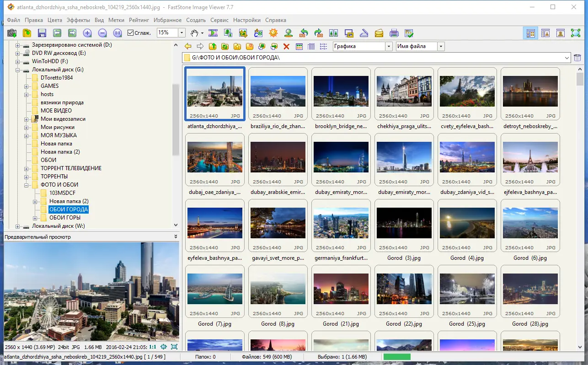Select the brooklyn_bridge thumbnail
588x365 pixels.
[341, 91]
